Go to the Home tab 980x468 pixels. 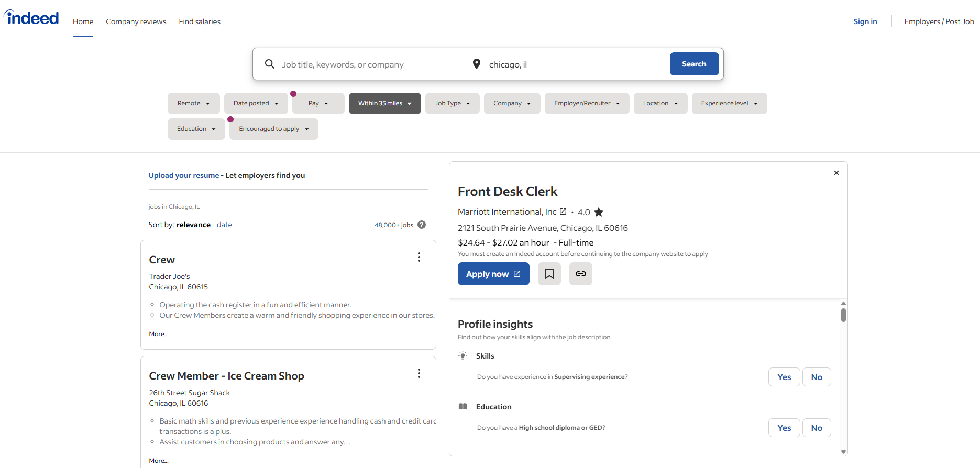tap(83, 21)
